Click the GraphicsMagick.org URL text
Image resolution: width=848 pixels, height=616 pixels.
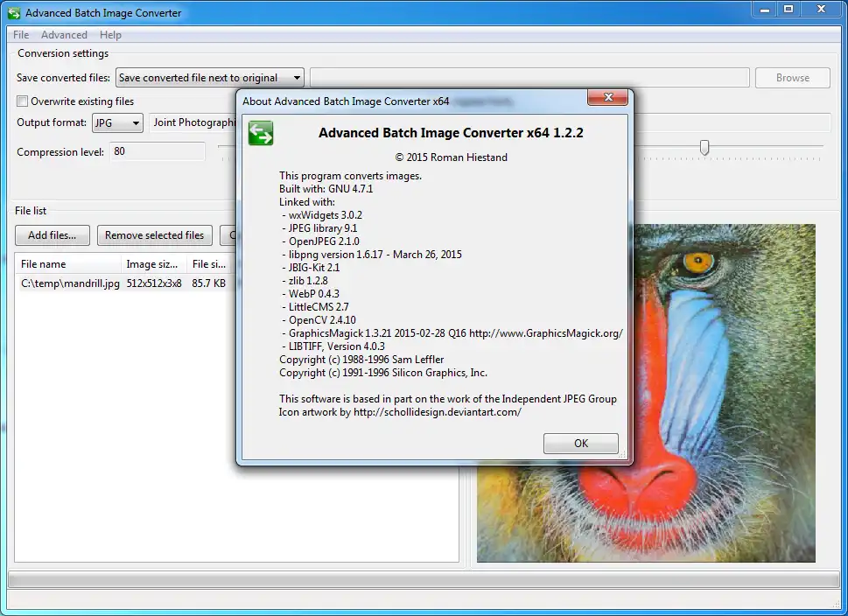546,333
